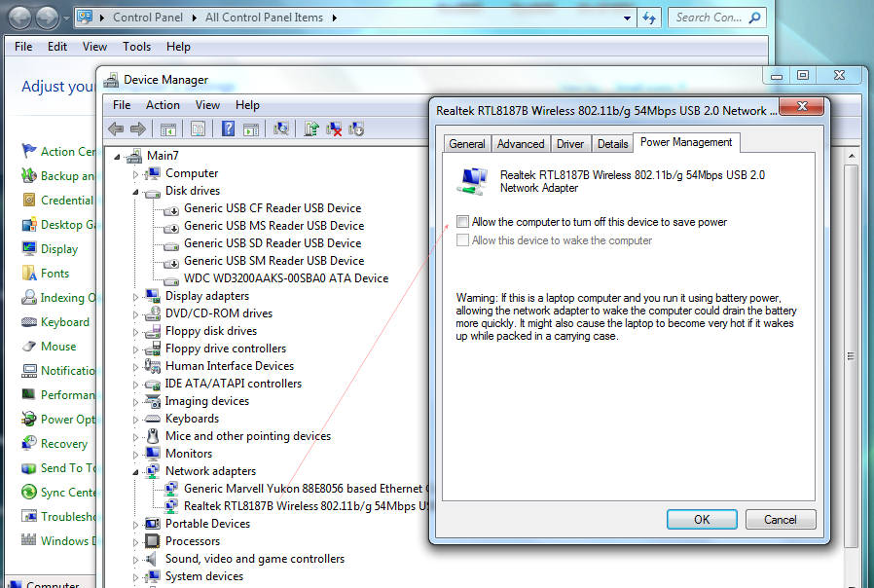Image resolution: width=874 pixels, height=588 pixels.
Task: Click the blue Help question mark icon
Action: point(228,129)
